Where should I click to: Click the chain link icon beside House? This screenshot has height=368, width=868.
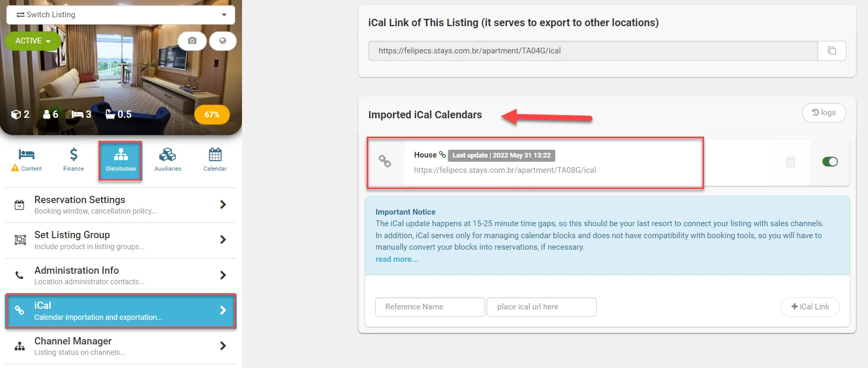pyautogui.click(x=443, y=155)
